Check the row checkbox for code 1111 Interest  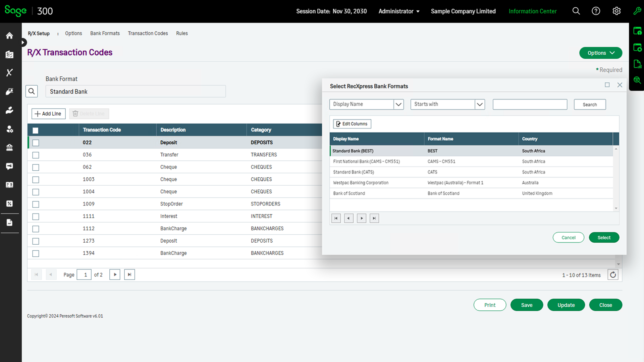pyautogui.click(x=36, y=217)
